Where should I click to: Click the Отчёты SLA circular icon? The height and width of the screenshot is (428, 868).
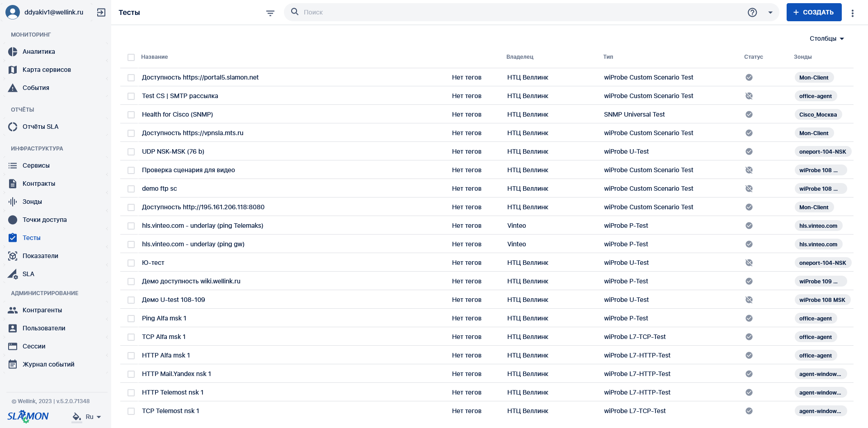point(13,127)
